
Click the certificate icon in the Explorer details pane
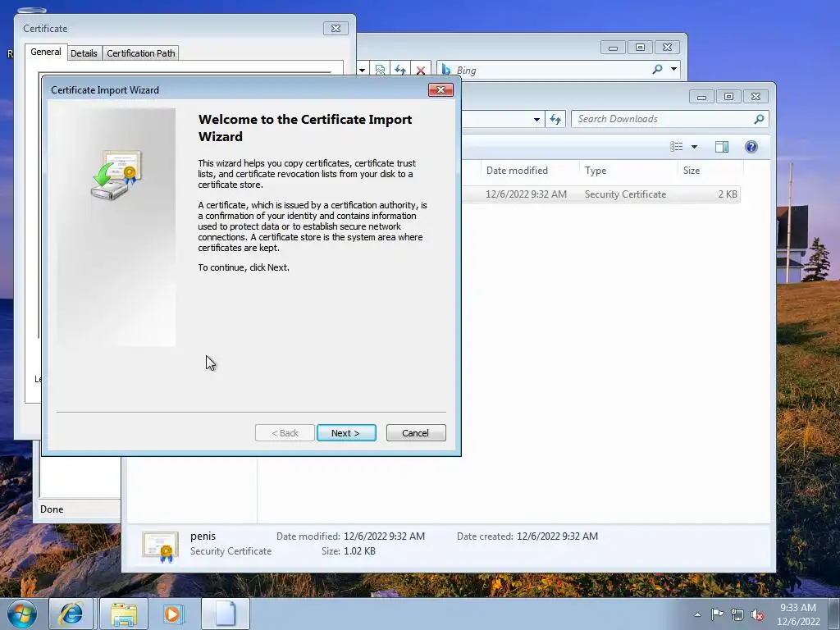[x=160, y=546]
